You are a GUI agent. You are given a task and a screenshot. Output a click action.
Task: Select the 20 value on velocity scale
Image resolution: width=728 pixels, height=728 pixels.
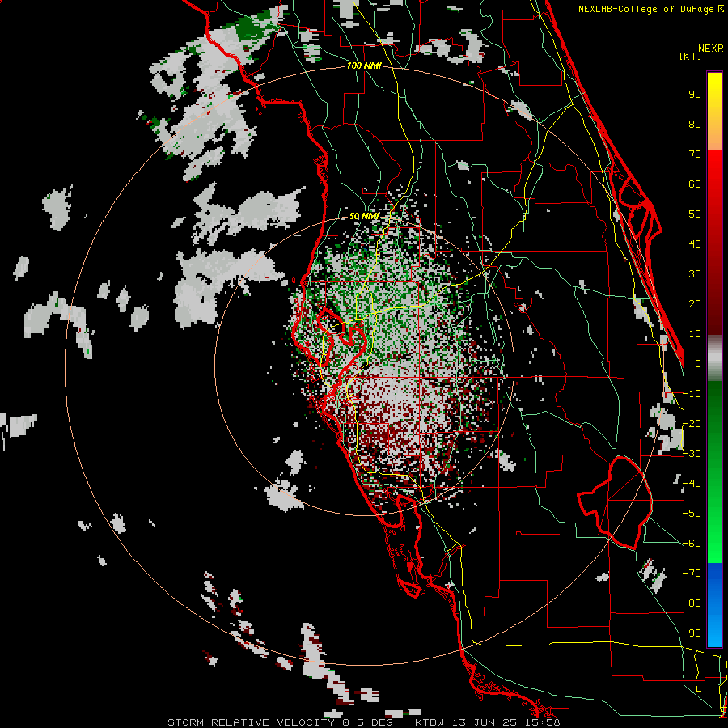point(695,303)
